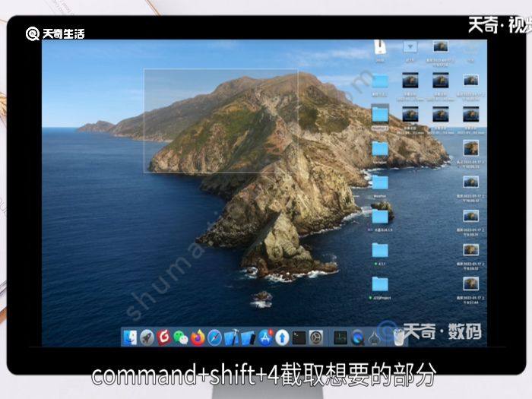Image resolution: width=532 pixels, height=399 pixels.
Task: Open the Trash in the Dock
Action: pos(399,337)
